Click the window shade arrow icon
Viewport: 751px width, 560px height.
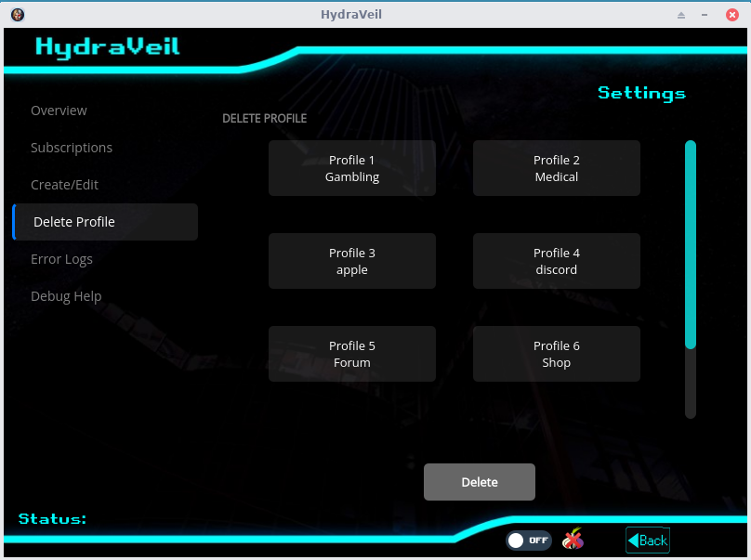pos(680,15)
